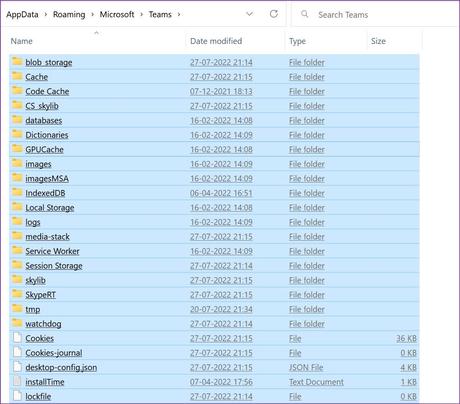Click the Code Cache folder icon
The width and height of the screenshot is (460, 404).
coord(17,90)
